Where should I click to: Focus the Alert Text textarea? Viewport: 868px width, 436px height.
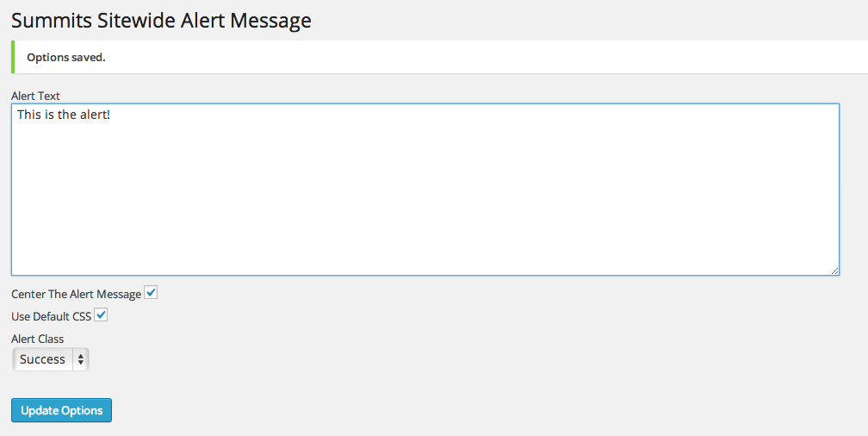pos(425,190)
